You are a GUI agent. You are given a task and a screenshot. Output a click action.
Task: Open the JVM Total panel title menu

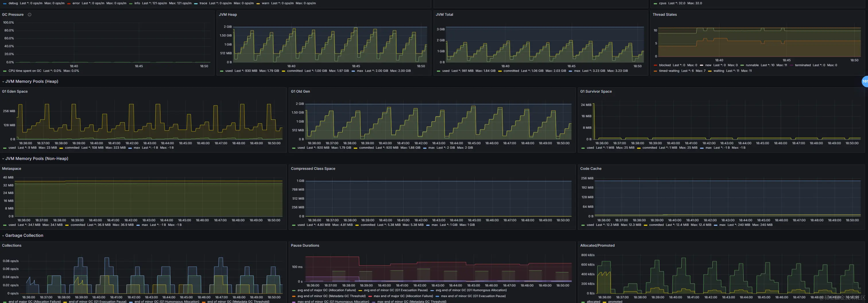444,15
